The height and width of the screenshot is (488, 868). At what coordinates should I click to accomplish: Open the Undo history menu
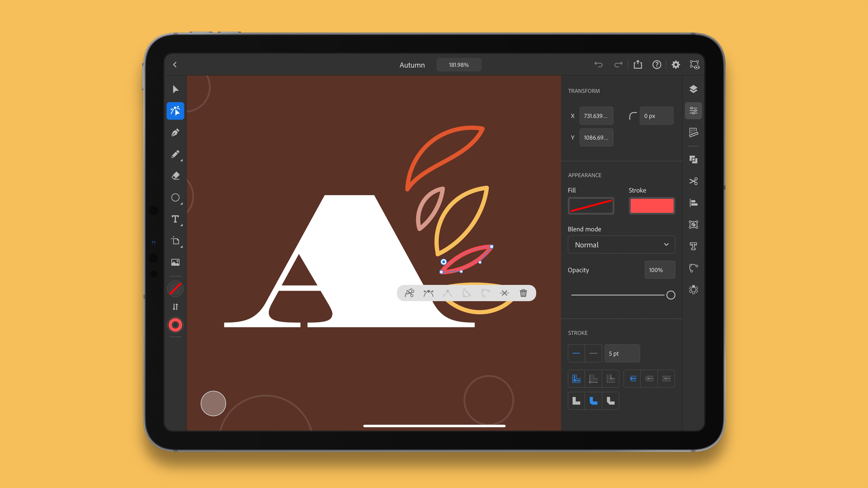click(598, 64)
